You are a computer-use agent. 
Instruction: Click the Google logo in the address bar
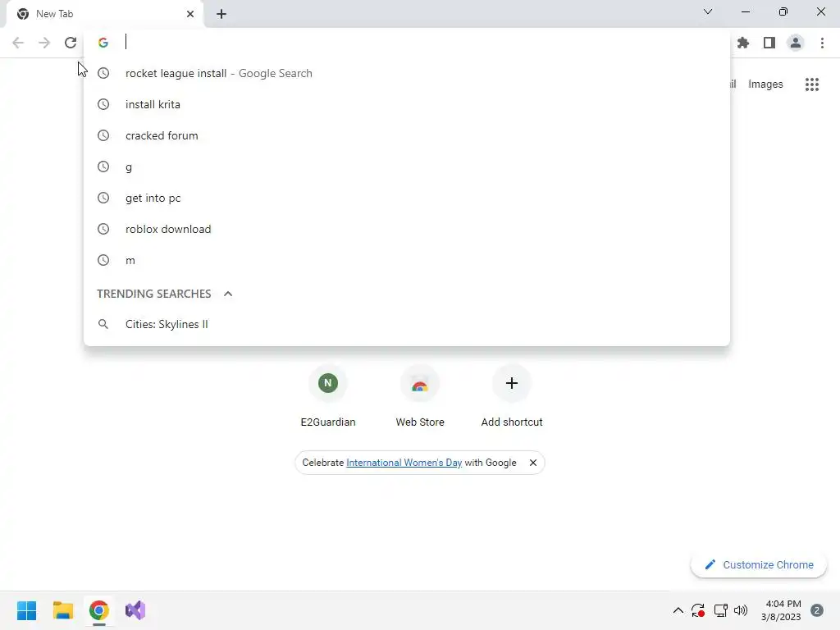103,43
